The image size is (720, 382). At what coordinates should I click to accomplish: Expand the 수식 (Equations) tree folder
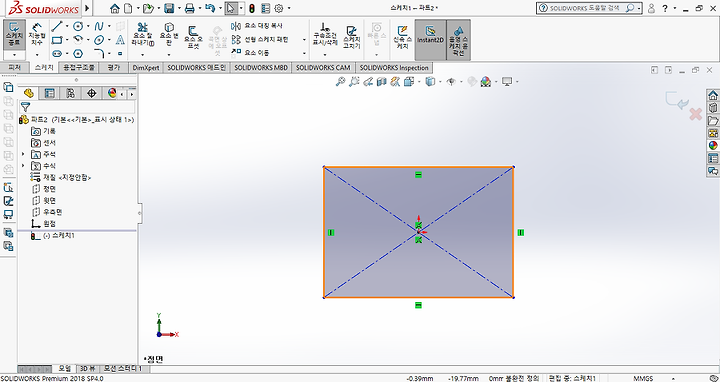tap(23, 165)
